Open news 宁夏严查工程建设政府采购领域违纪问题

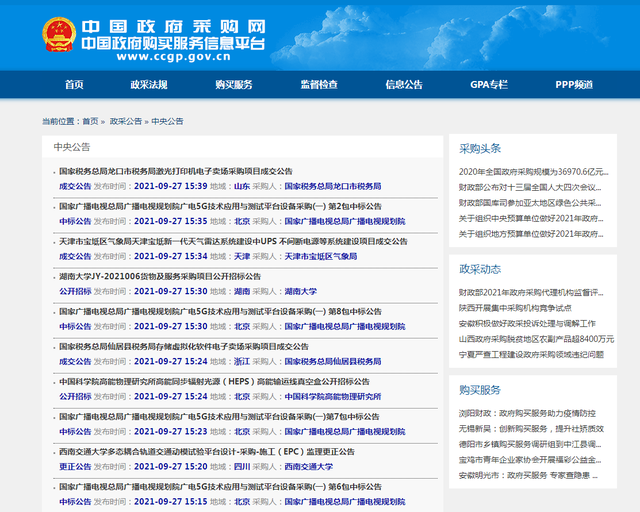tap(531, 354)
